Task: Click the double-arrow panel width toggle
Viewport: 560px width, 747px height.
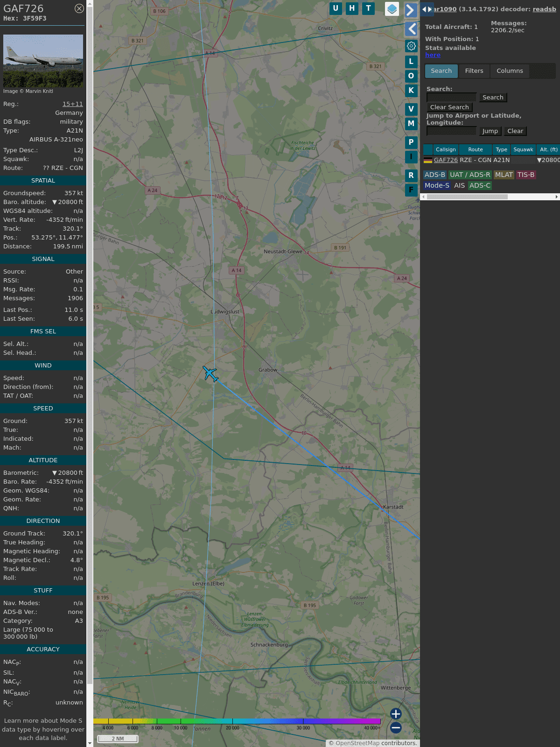Action: pyautogui.click(x=427, y=9)
